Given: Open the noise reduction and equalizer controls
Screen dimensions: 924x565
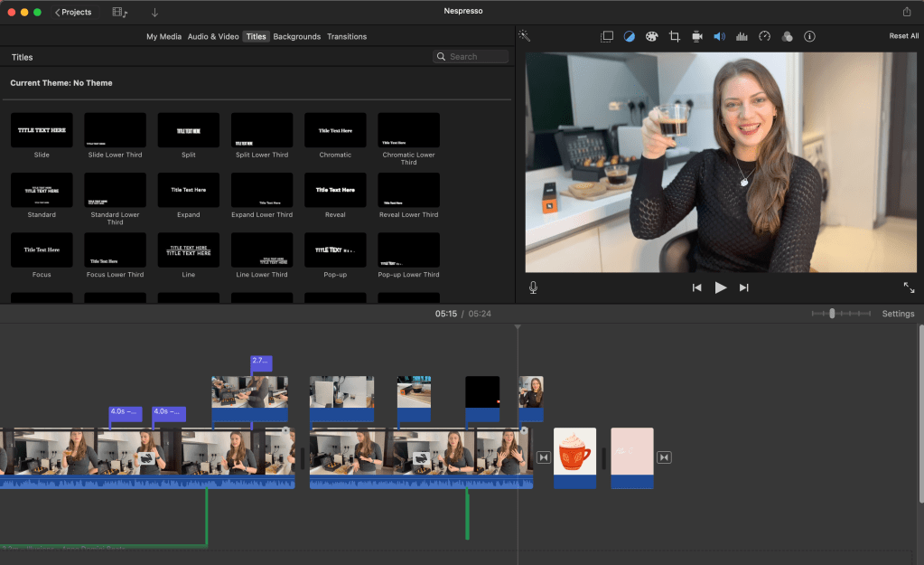Looking at the screenshot, I should (x=741, y=36).
